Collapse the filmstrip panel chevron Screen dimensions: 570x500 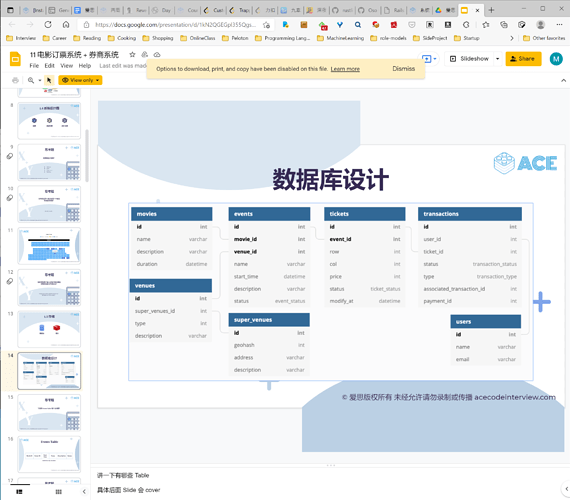[84, 492]
